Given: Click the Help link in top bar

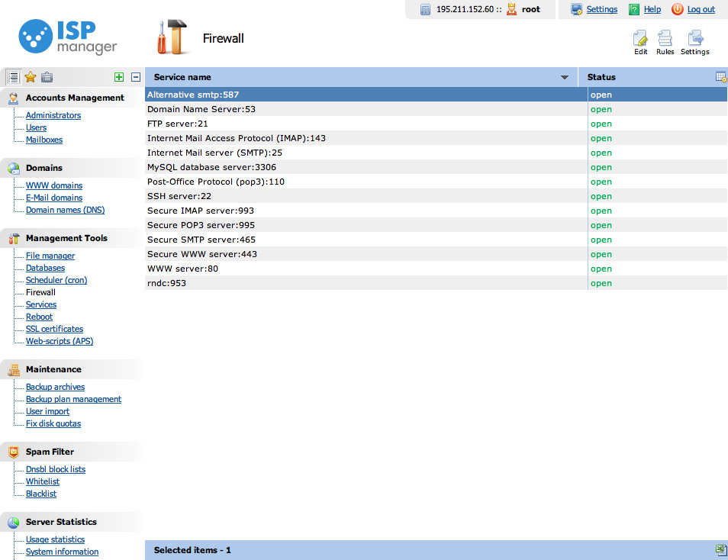Looking at the screenshot, I should click(x=652, y=9).
